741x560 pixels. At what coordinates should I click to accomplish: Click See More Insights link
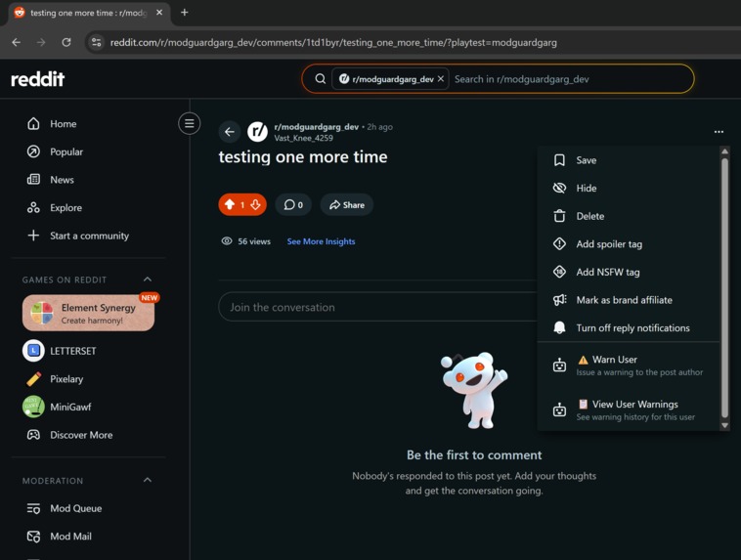pyautogui.click(x=321, y=241)
